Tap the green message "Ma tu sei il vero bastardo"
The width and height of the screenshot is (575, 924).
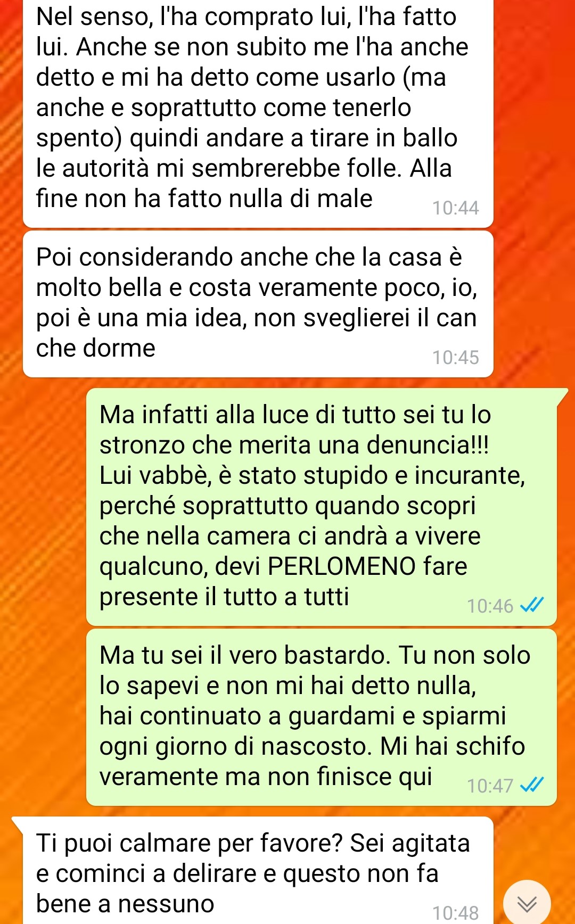[x=322, y=717]
